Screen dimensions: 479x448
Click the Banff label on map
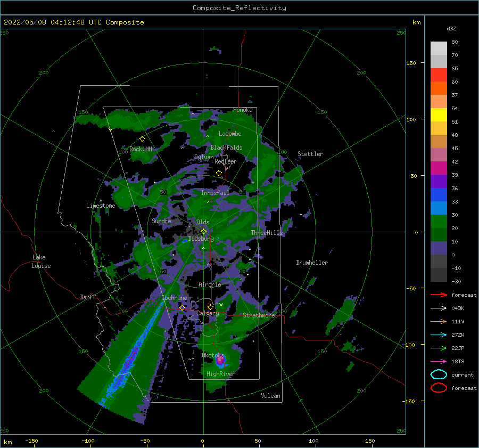tap(88, 297)
